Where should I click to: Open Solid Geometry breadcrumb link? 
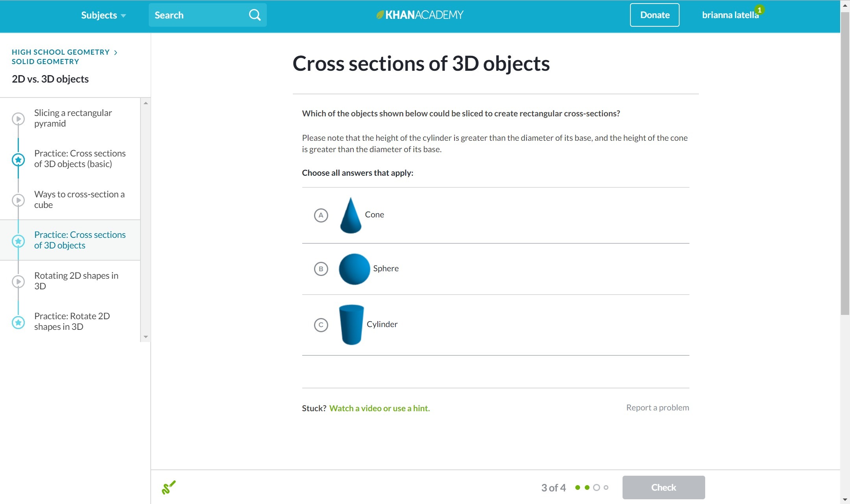(45, 61)
